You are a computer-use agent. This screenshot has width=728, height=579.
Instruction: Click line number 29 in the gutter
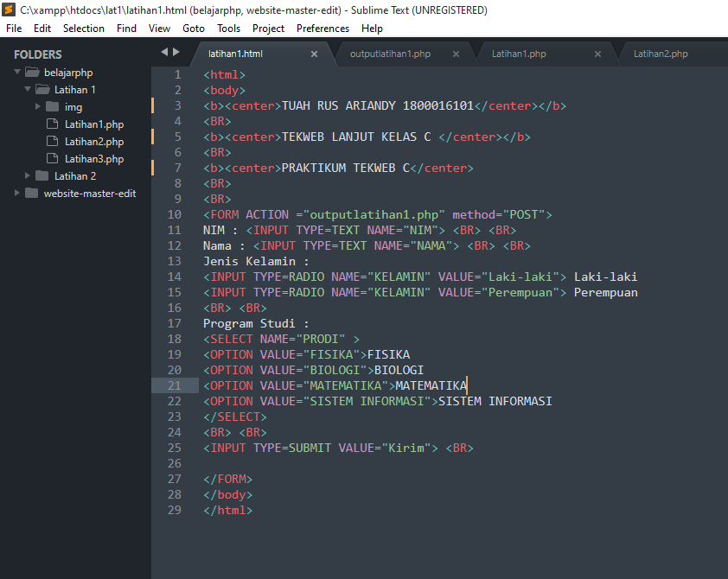click(174, 510)
